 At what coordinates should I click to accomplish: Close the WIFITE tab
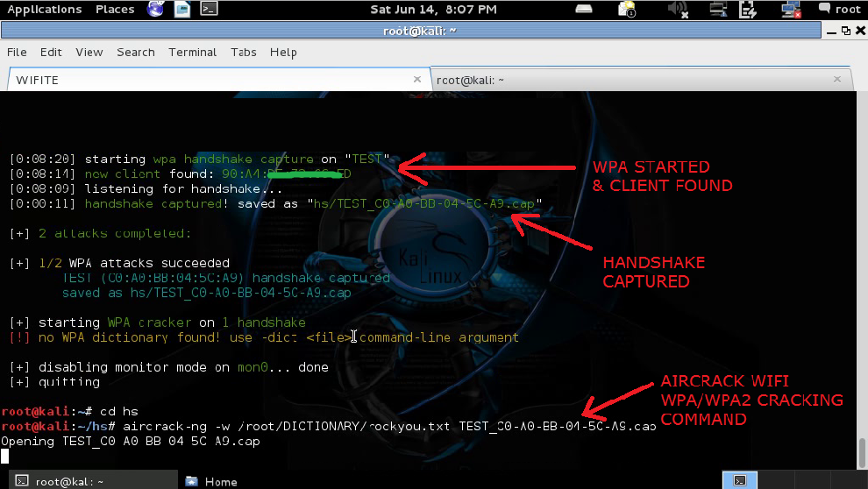(x=417, y=80)
